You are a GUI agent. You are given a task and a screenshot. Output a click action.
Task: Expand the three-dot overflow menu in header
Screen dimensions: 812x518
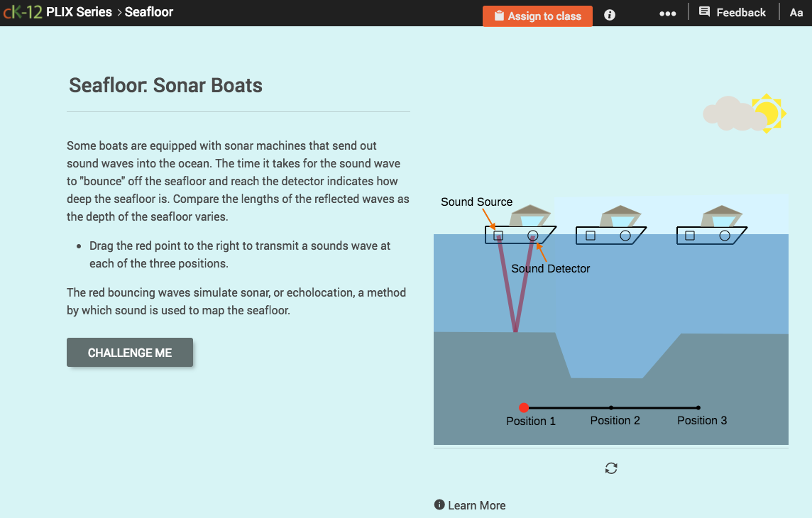point(667,13)
